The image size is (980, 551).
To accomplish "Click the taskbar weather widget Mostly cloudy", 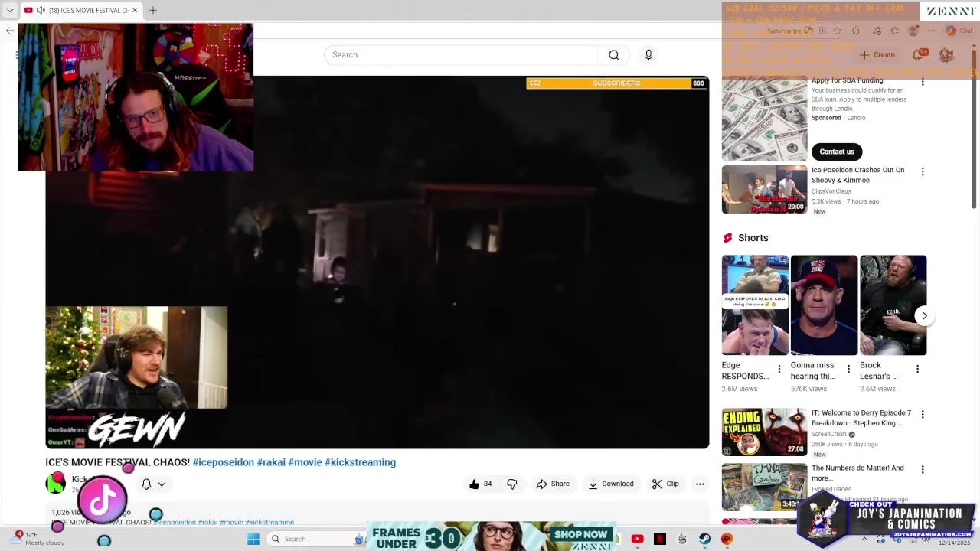I will pyautogui.click(x=38, y=539).
